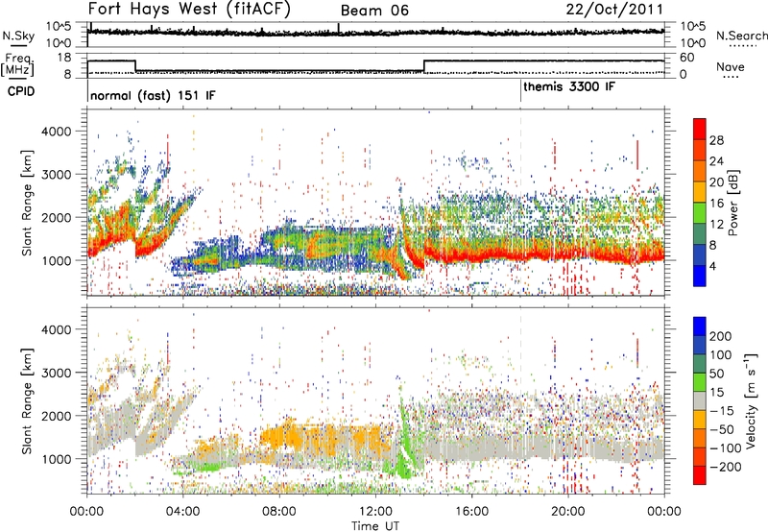This screenshot has height=532, width=768.
Task: Click the 'Velocity [m s-1]' color bar label
Action: point(751,400)
